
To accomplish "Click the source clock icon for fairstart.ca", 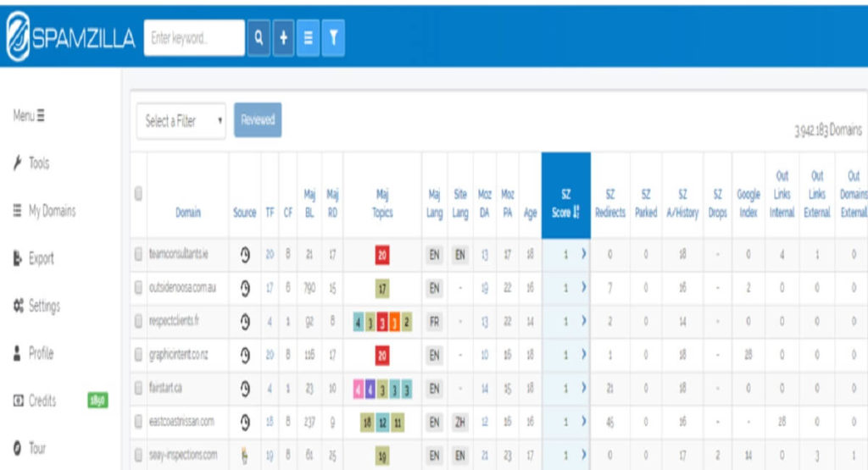I will 245,389.
